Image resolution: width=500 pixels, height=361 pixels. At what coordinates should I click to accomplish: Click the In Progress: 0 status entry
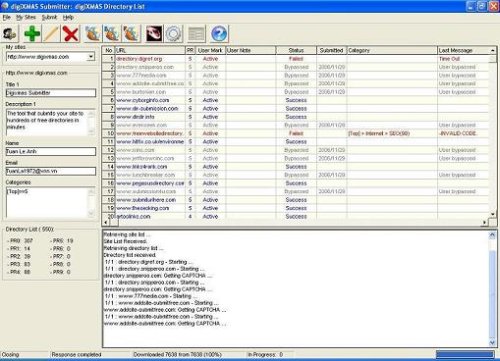pyautogui.click(x=265, y=355)
